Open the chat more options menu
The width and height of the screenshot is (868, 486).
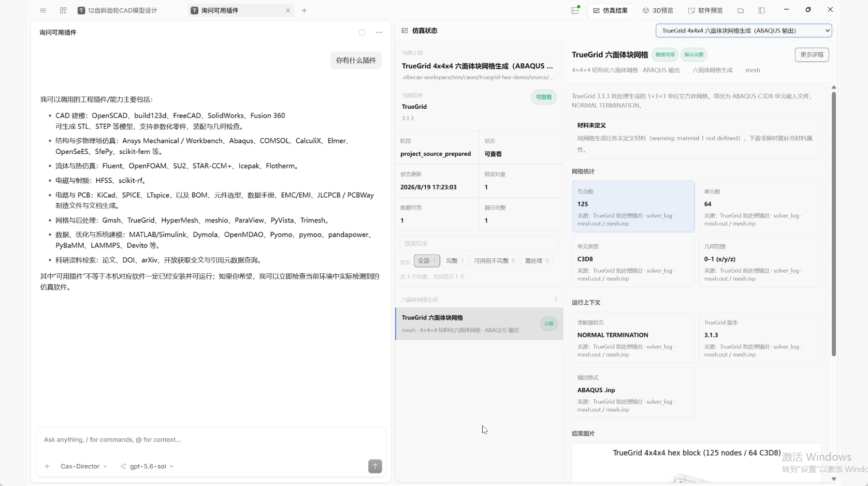click(x=379, y=33)
